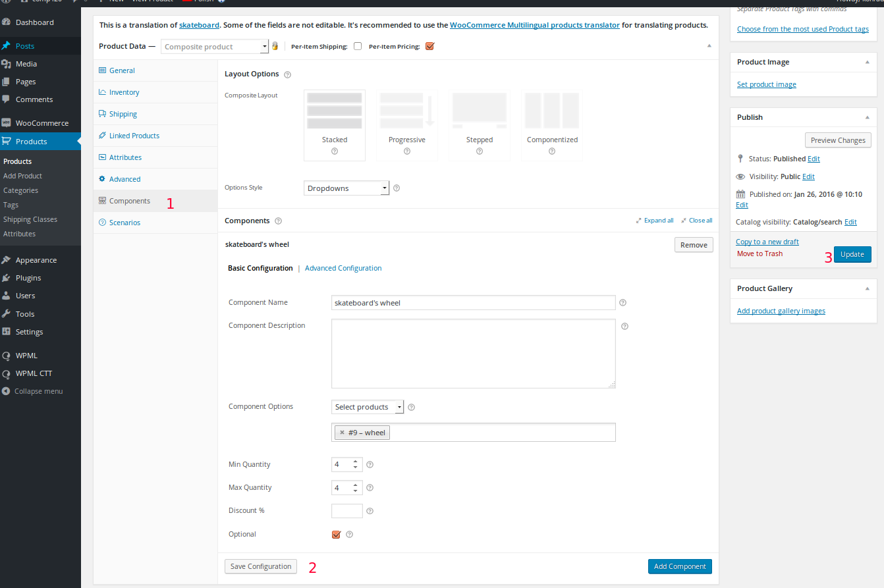The height and width of the screenshot is (588, 884).
Task: Open the Scenarios tab
Action: click(155, 223)
